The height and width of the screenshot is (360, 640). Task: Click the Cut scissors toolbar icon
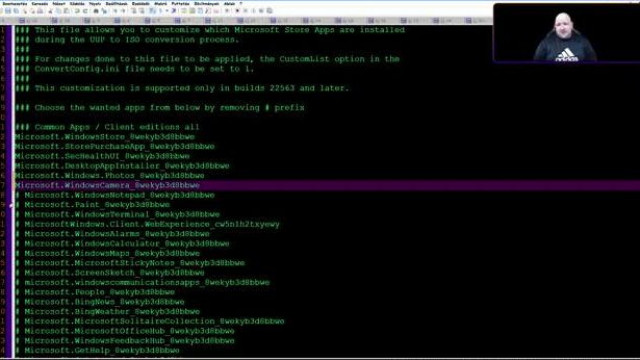point(51,11)
